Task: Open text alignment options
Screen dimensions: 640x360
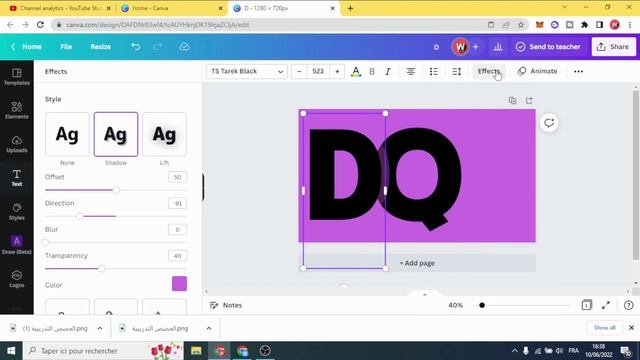Action: (x=411, y=71)
